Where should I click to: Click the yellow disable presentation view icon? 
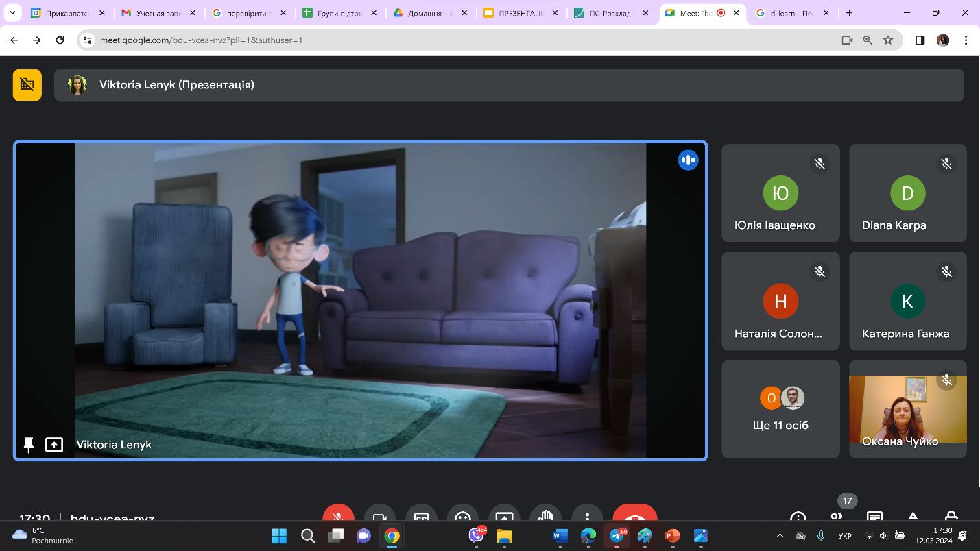tap(27, 85)
